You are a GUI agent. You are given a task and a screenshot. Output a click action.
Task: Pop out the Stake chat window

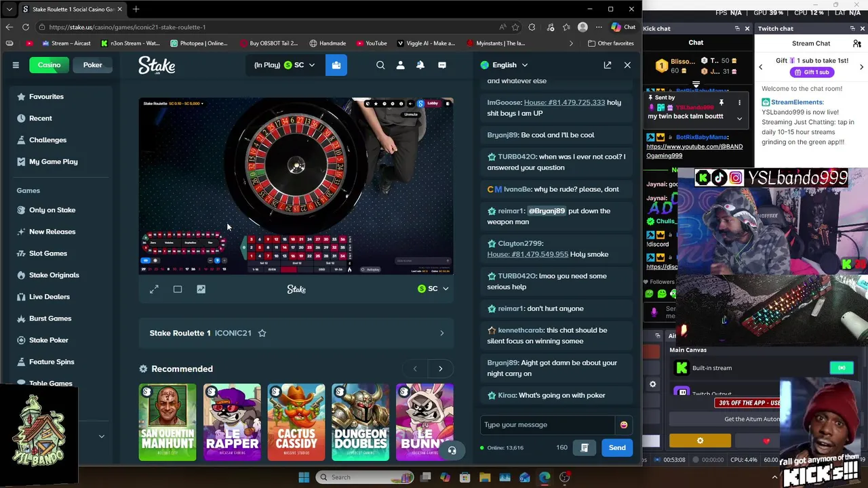(x=608, y=65)
